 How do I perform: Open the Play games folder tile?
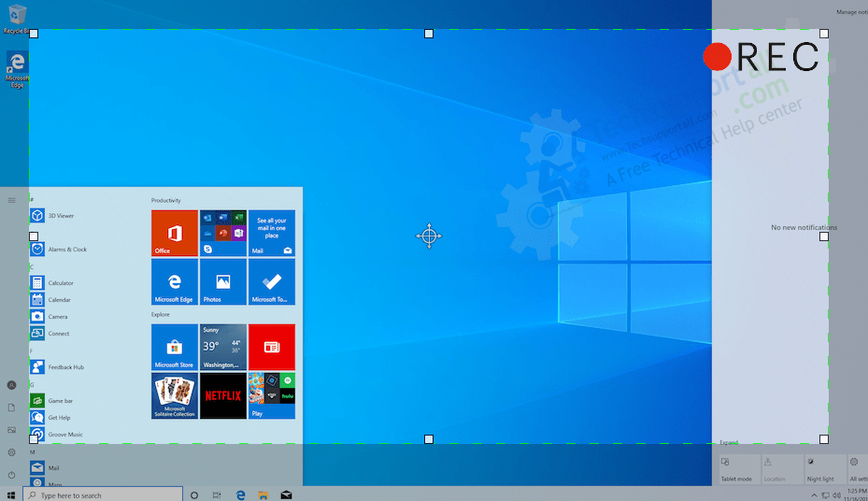272,395
